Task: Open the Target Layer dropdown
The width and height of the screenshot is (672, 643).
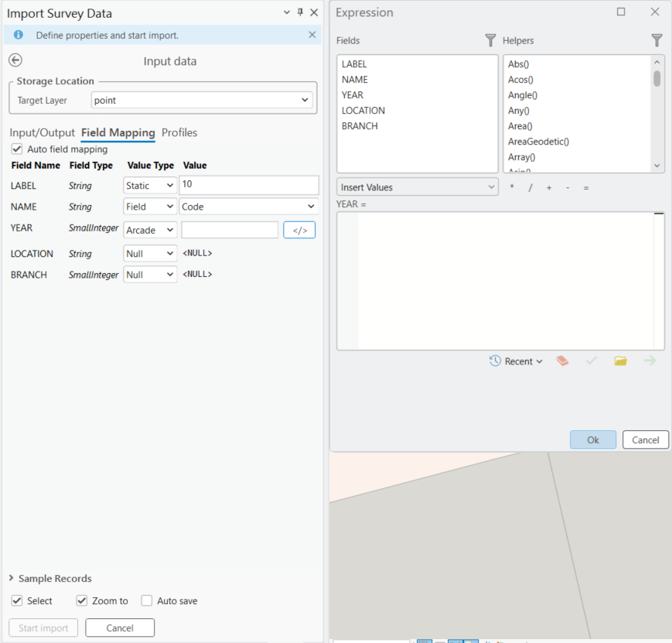Action: point(202,101)
